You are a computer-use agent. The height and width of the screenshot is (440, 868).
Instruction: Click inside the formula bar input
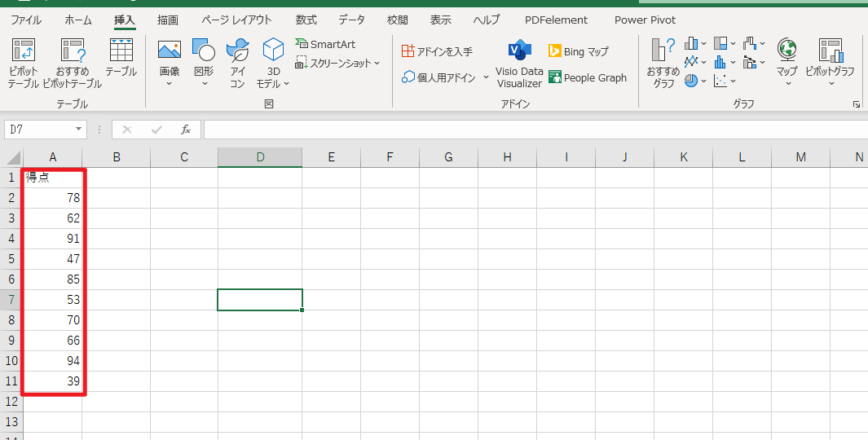[x=530, y=130]
